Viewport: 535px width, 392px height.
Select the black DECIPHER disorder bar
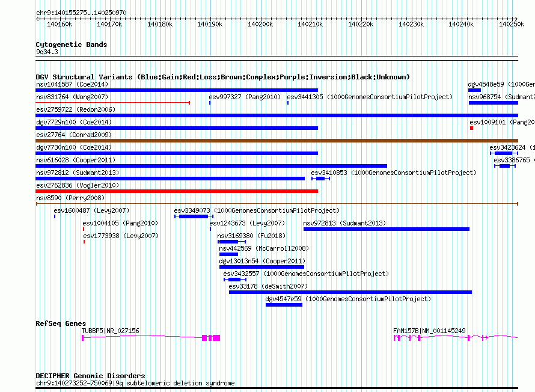[x=277, y=388]
